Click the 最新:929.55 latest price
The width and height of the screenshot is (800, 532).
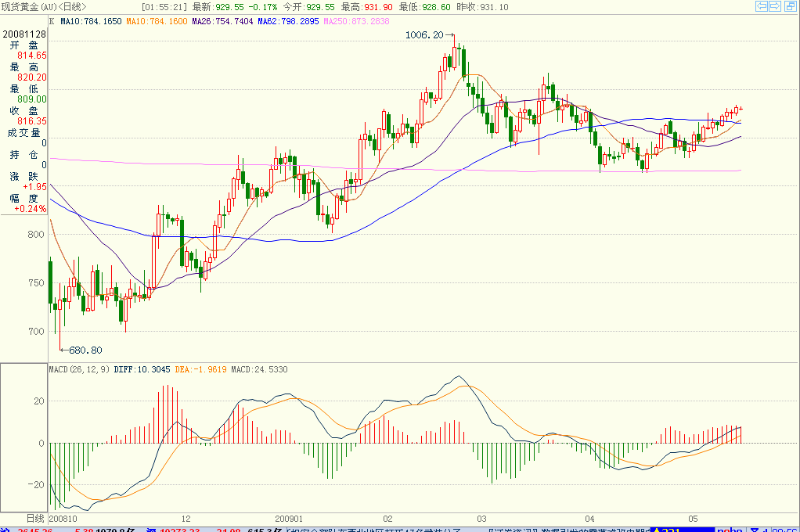[x=218, y=7]
